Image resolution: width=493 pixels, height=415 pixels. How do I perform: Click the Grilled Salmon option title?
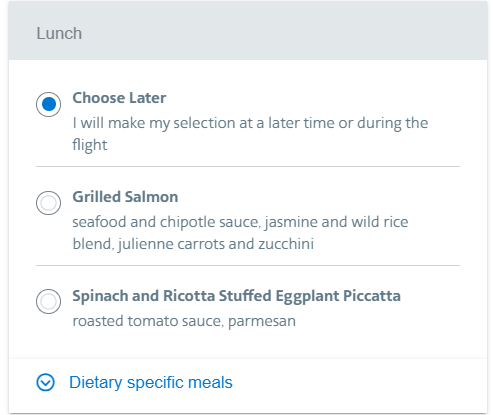(x=125, y=197)
